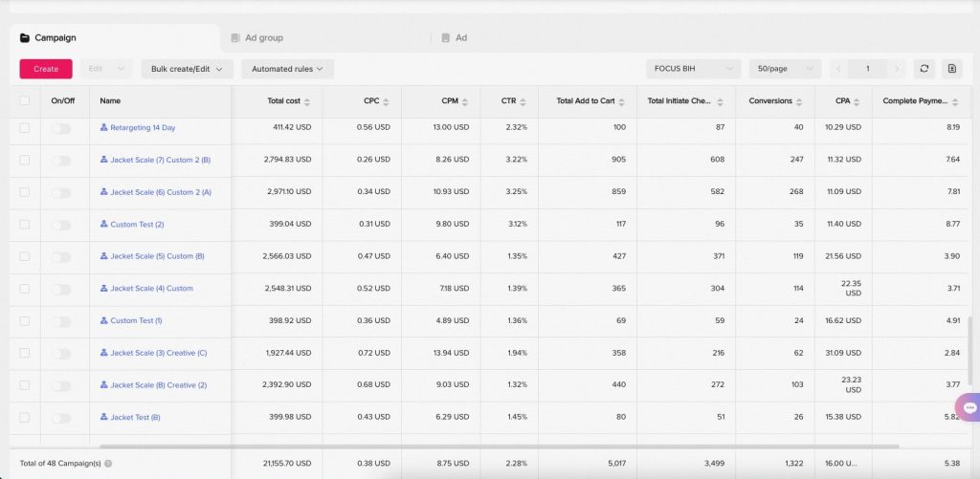Sort table by CPC column arrows
This screenshot has height=479, width=980.
(x=387, y=101)
